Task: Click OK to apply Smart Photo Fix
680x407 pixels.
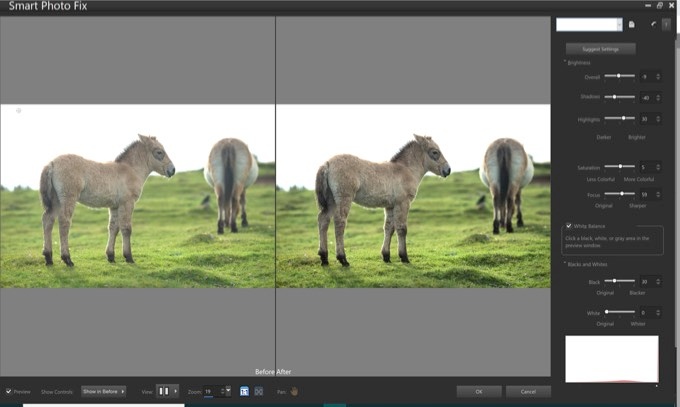Action: (479, 391)
